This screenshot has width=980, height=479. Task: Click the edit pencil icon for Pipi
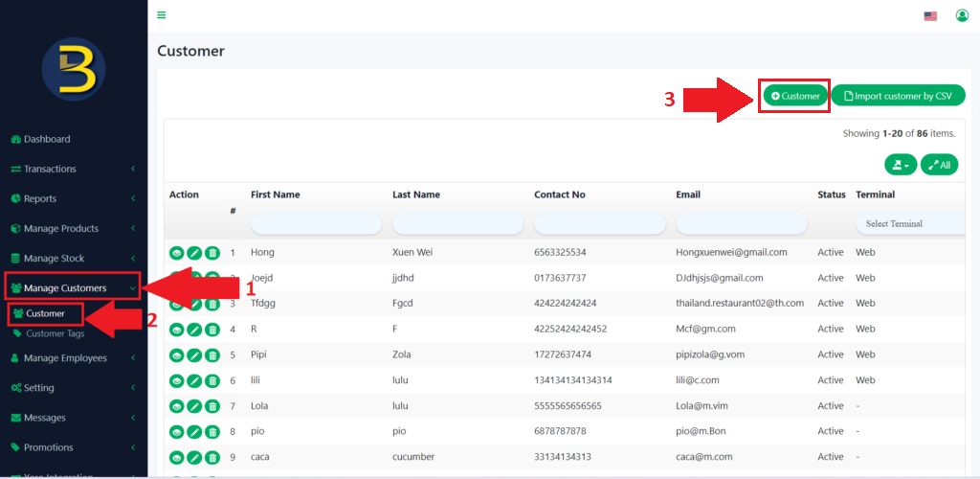pyautogui.click(x=194, y=355)
